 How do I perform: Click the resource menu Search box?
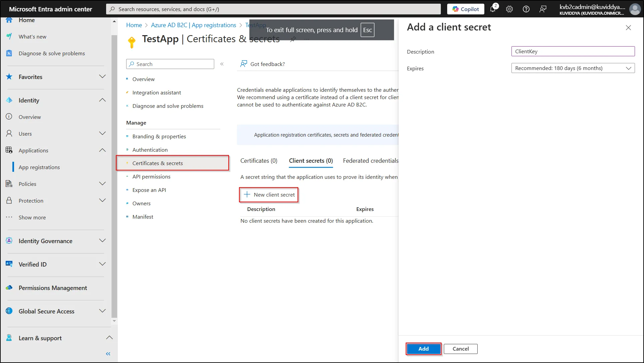tap(170, 64)
